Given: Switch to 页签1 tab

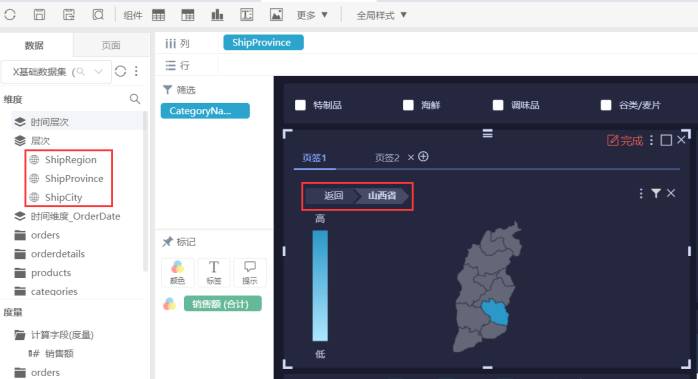Looking at the screenshot, I should [314, 158].
